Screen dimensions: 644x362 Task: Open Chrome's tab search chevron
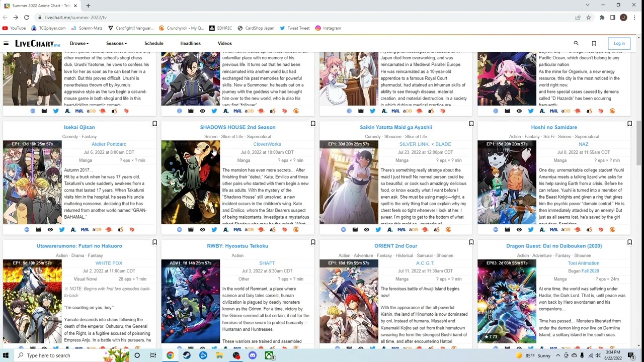pyautogui.click(x=587, y=5)
